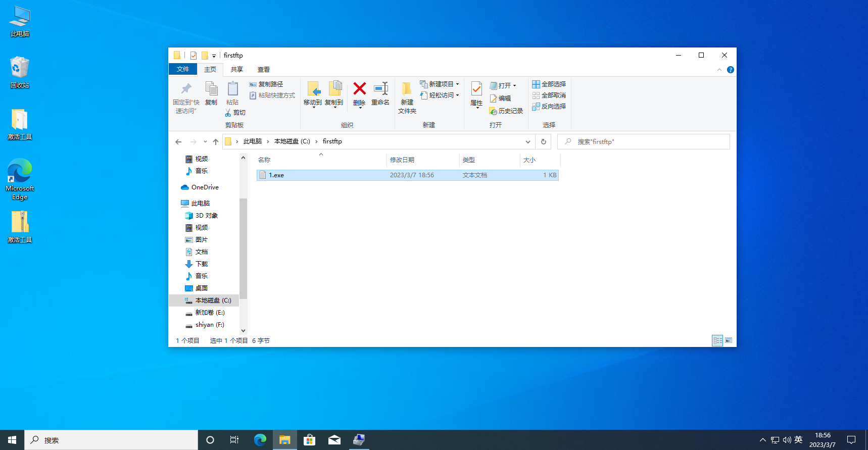
Task: Click the Properties icon in title bar quick access
Action: tap(194, 56)
